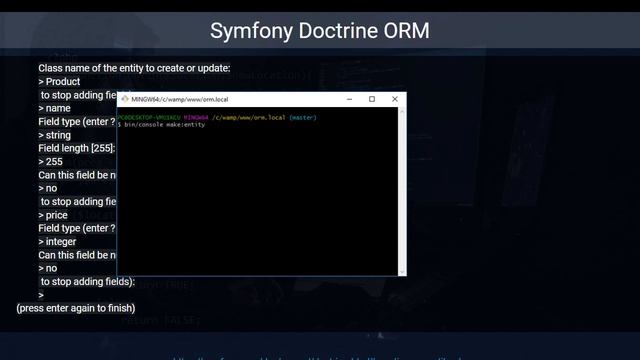Click the 'Symfony Doctrine ORM' slide title
The image size is (640, 360).
[320, 31]
